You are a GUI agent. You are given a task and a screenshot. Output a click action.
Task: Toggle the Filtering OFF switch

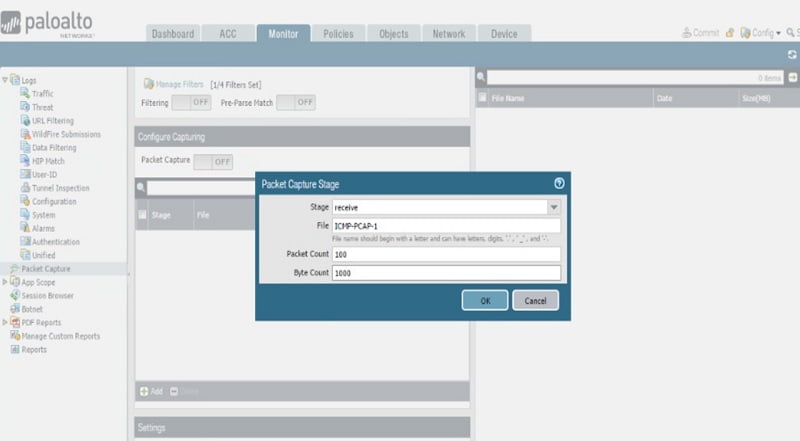(191, 103)
